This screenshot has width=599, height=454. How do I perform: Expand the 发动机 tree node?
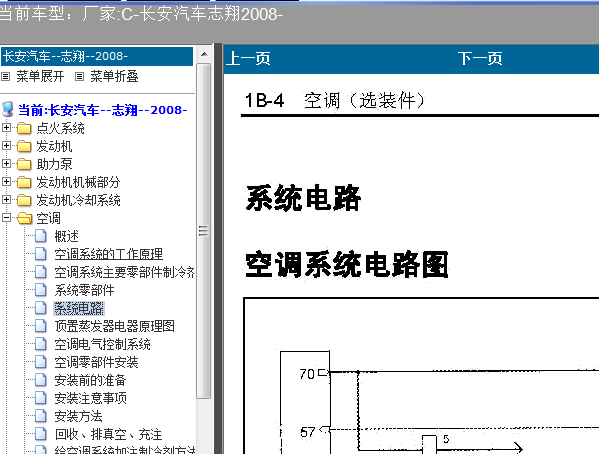6,145
